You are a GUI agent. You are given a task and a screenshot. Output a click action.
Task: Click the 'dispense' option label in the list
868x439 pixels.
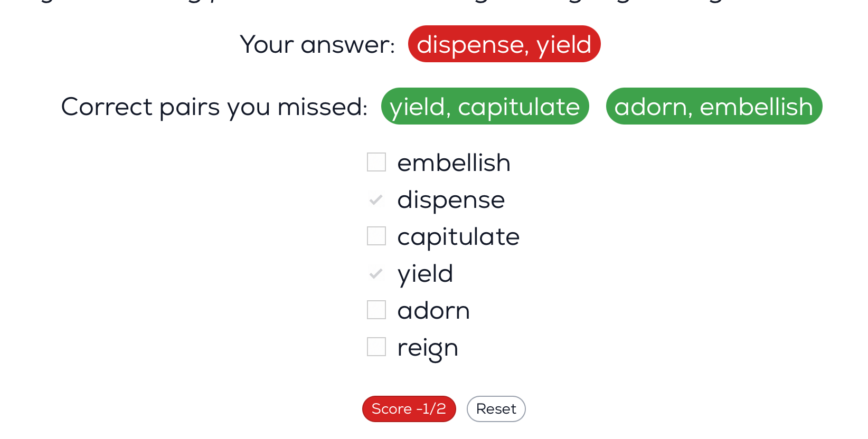[451, 200]
